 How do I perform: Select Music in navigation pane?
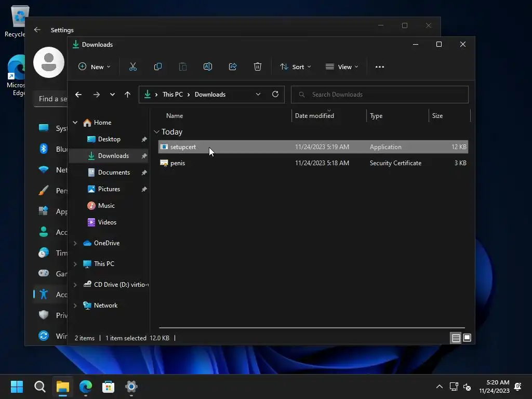pos(109,206)
